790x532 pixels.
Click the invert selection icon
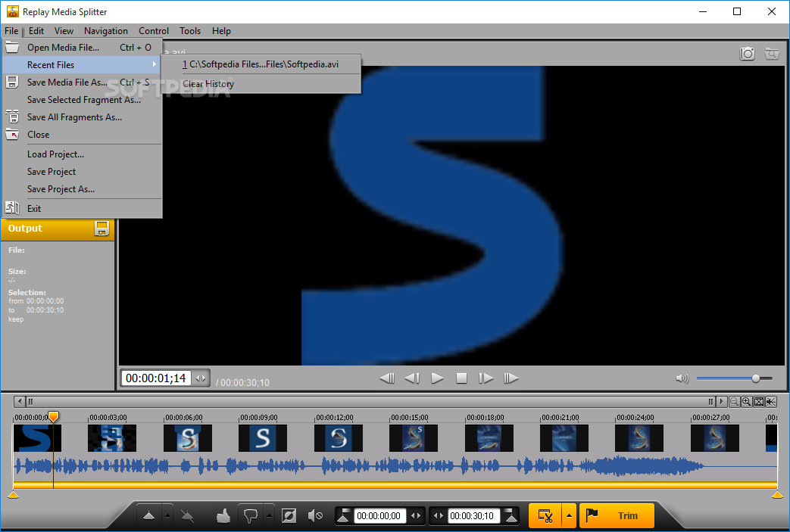[289, 515]
